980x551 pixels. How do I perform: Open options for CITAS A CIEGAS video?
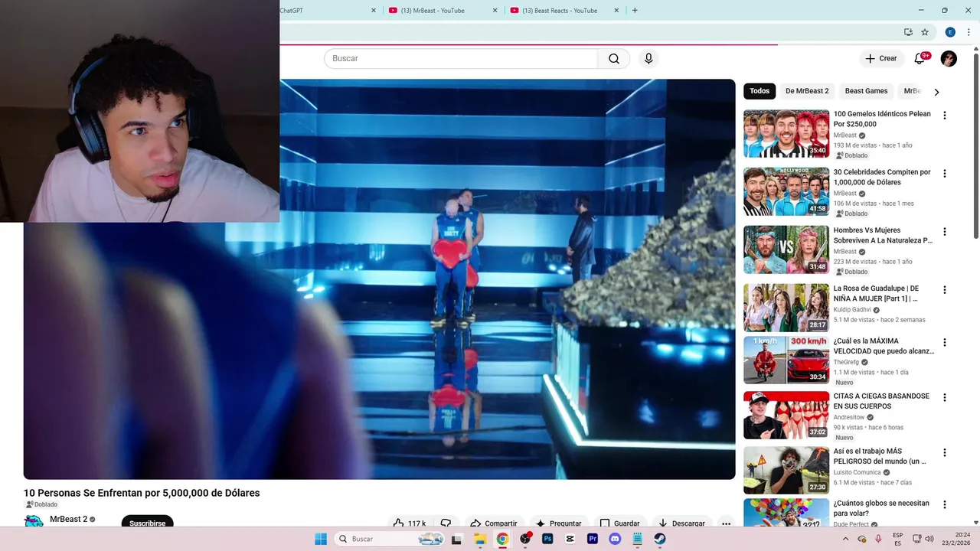point(944,397)
